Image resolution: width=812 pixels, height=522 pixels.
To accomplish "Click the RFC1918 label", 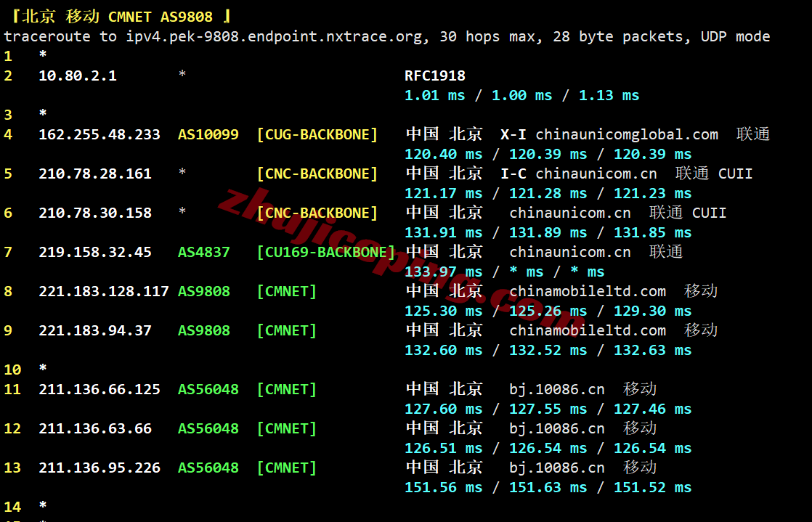I will [435, 76].
